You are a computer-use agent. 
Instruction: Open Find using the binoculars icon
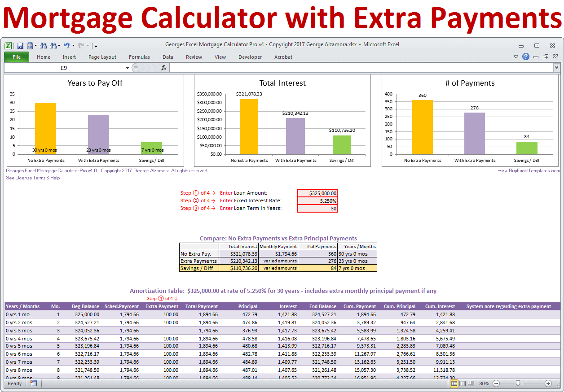[44, 45]
